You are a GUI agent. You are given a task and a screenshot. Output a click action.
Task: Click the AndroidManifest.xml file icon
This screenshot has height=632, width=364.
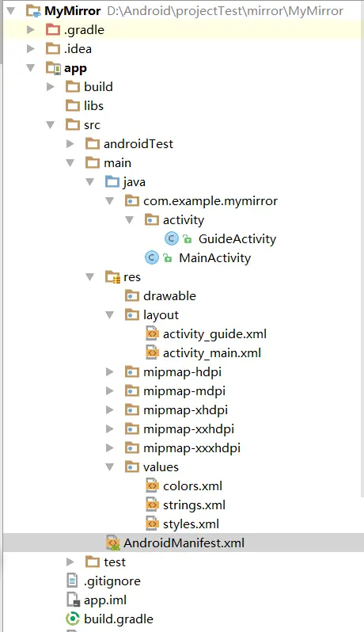pyautogui.click(x=112, y=543)
